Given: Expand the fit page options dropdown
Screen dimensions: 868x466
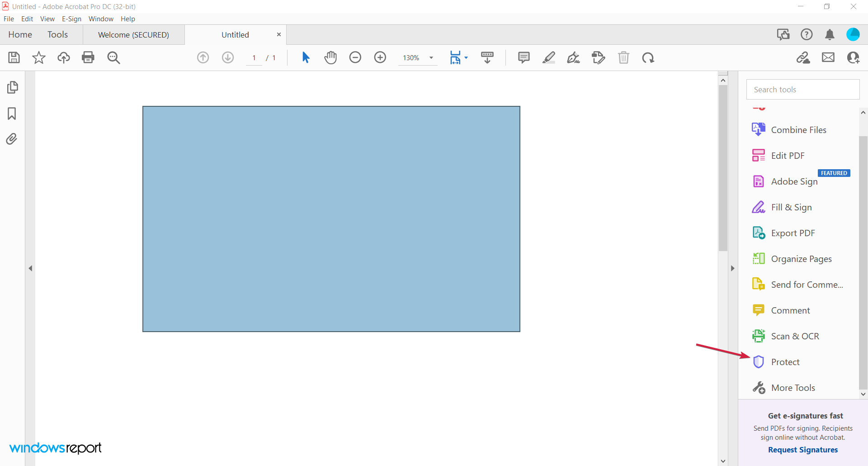Looking at the screenshot, I should click(x=466, y=58).
